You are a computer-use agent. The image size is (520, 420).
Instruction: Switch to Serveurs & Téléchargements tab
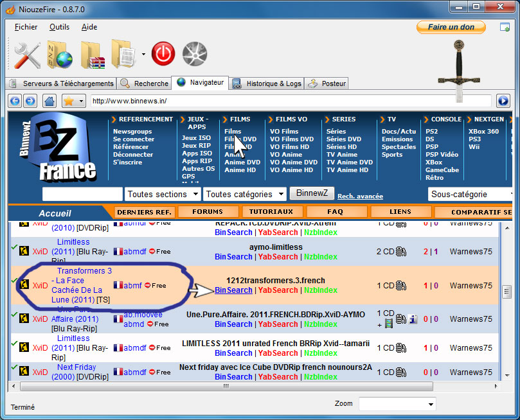coord(62,83)
